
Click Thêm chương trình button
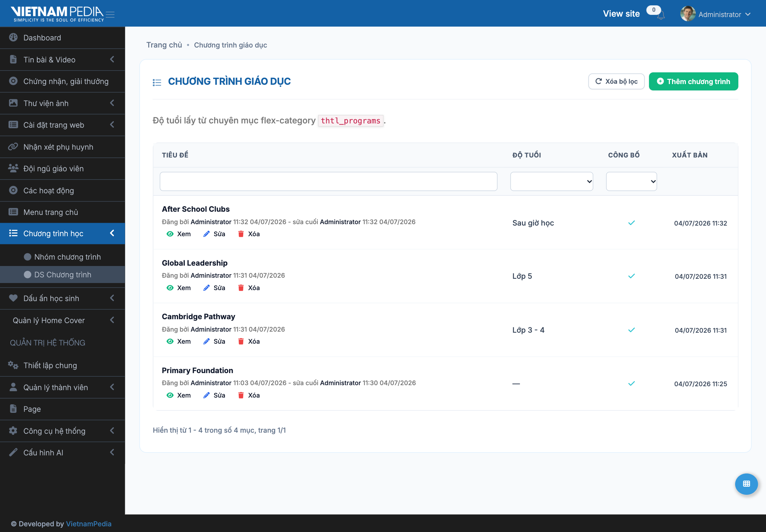[x=693, y=82]
